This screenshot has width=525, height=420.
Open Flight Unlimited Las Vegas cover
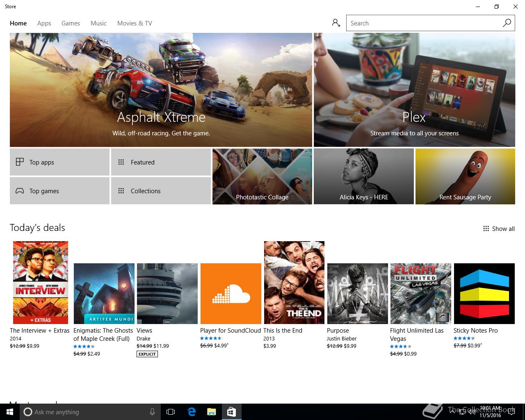[421, 294]
